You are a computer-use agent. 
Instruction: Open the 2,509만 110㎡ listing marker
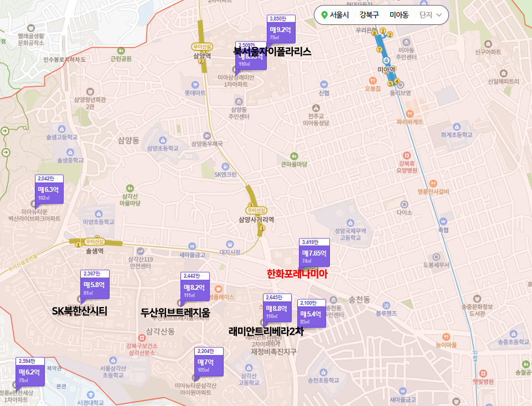(x=251, y=56)
